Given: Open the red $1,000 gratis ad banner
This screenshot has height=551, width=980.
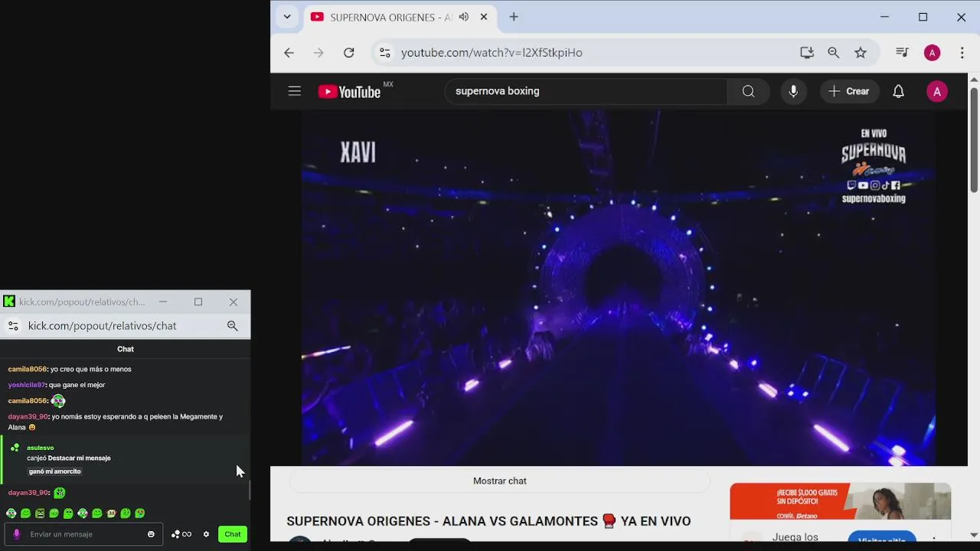Looking at the screenshot, I should 841,501.
